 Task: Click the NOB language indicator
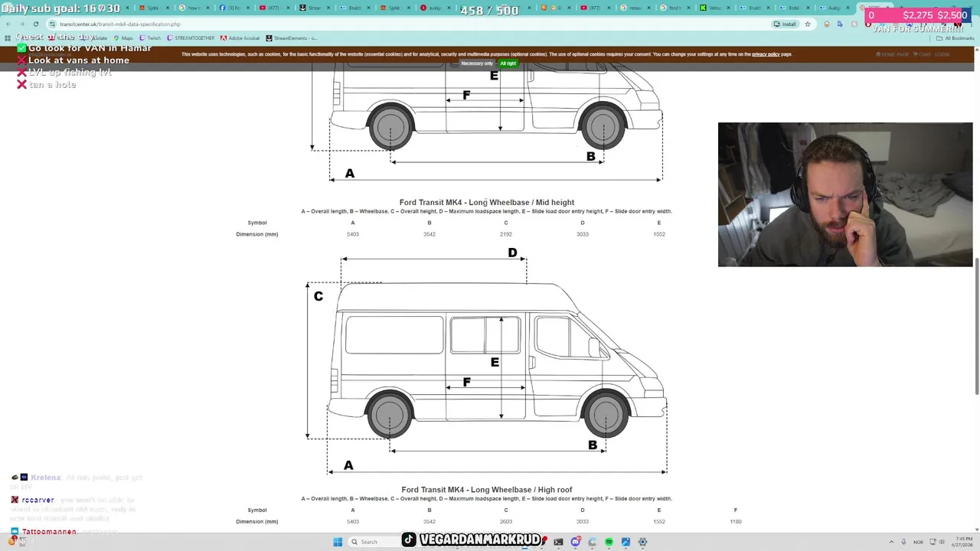click(918, 542)
